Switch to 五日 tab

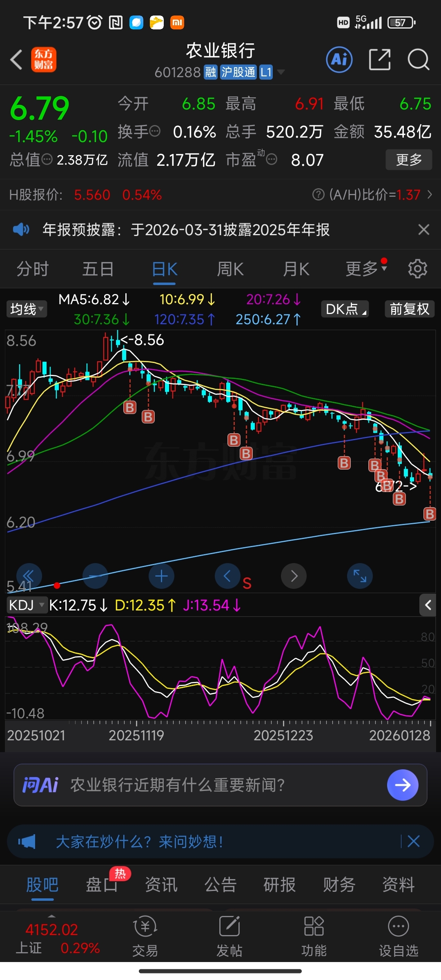coord(98,269)
